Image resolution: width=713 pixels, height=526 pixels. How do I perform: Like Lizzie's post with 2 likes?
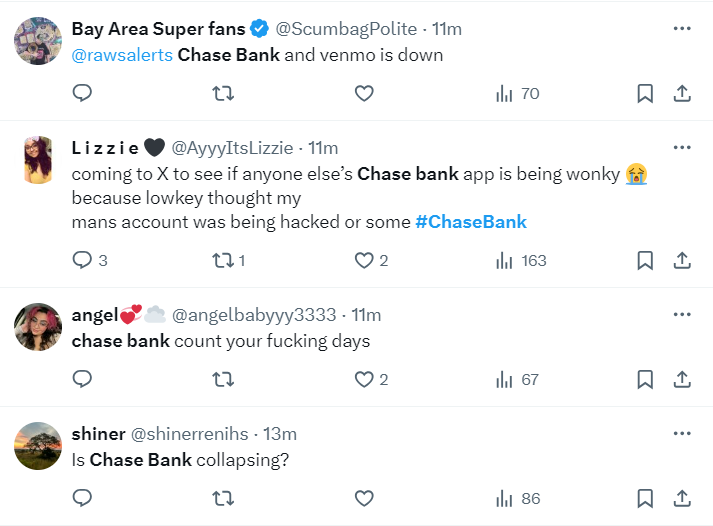364,260
